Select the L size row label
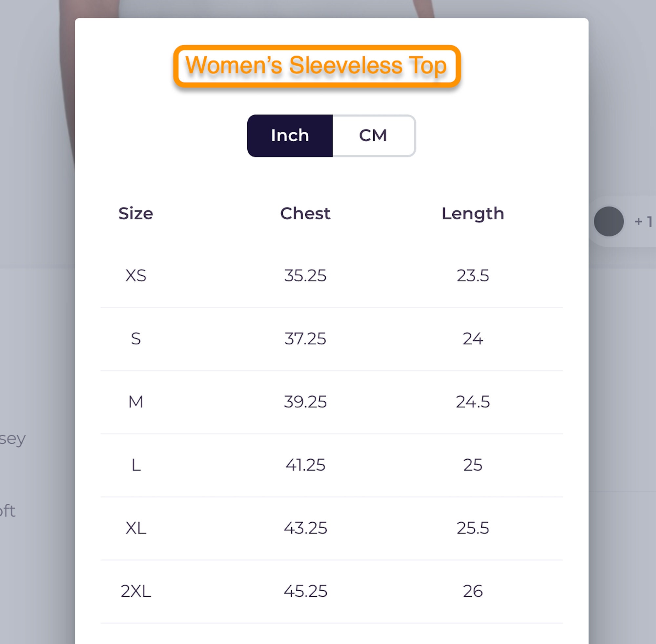656x644 pixels. (136, 465)
